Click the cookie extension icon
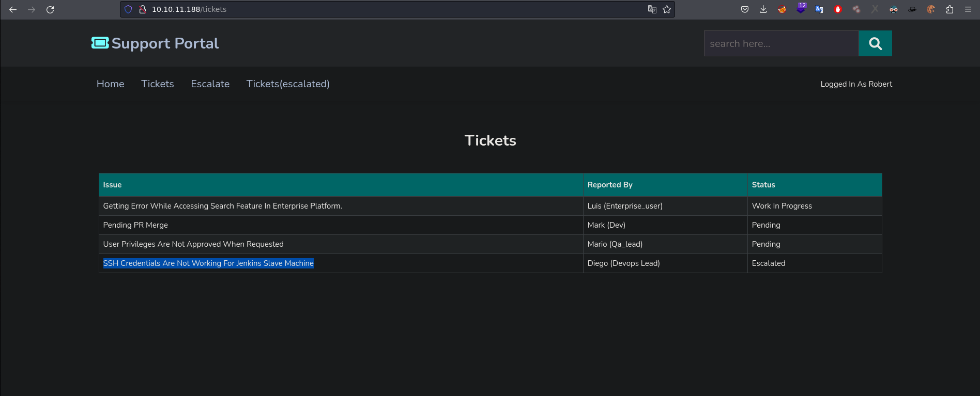Screen dimensions: 980x396 coord(931,9)
